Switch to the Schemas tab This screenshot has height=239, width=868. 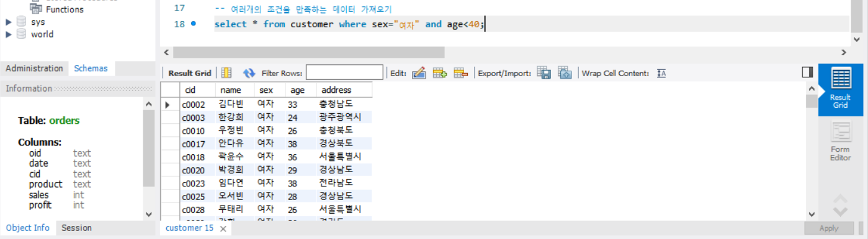coord(91,69)
